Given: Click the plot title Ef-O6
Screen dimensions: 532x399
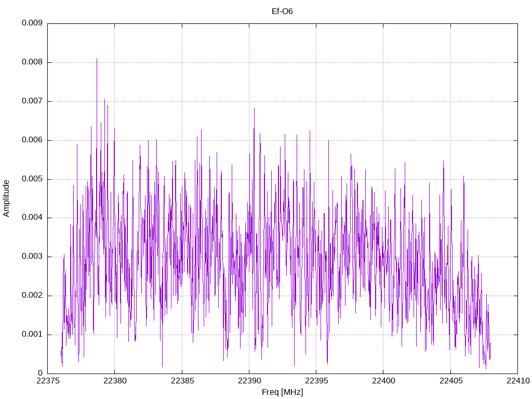Looking at the screenshot, I should point(282,11).
